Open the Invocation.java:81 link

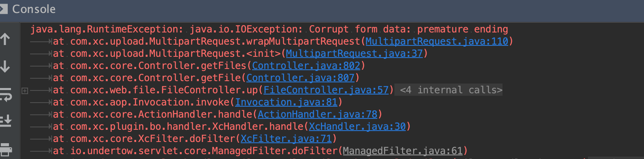(286, 102)
